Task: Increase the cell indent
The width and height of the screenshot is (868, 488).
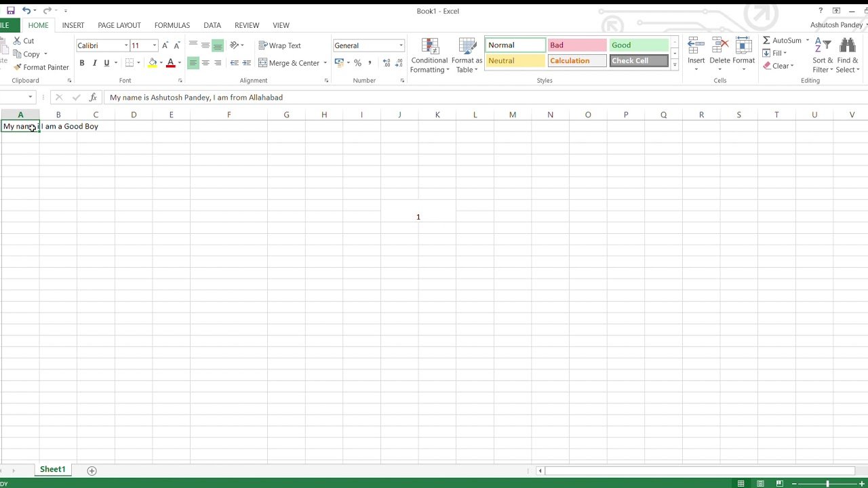Action: tap(246, 63)
